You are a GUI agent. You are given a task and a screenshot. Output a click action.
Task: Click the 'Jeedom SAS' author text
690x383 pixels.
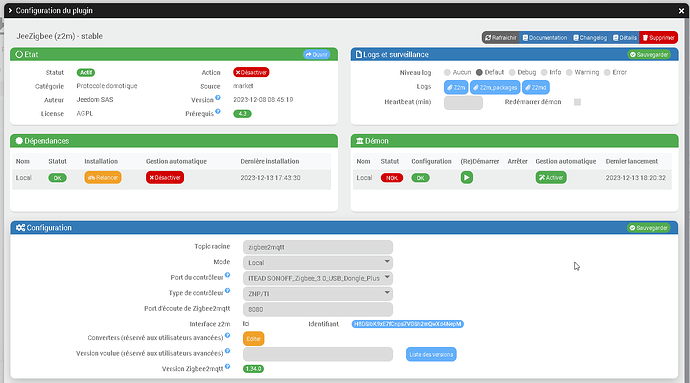point(95,99)
